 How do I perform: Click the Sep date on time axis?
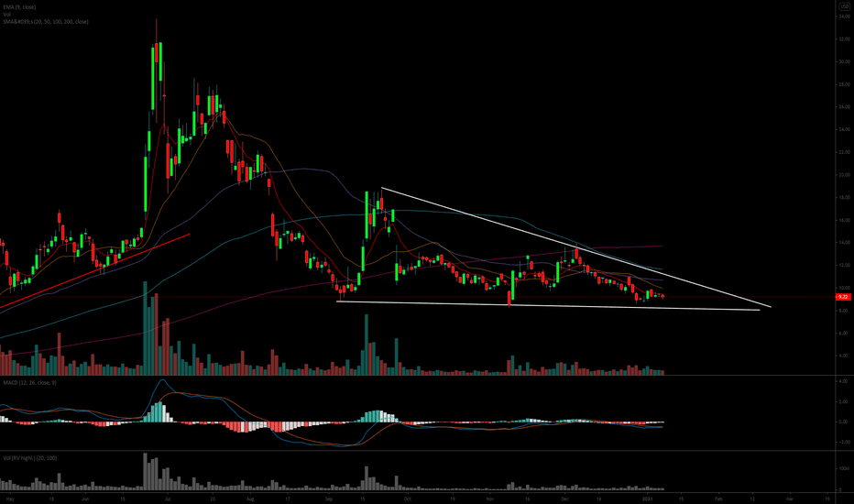click(329, 499)
